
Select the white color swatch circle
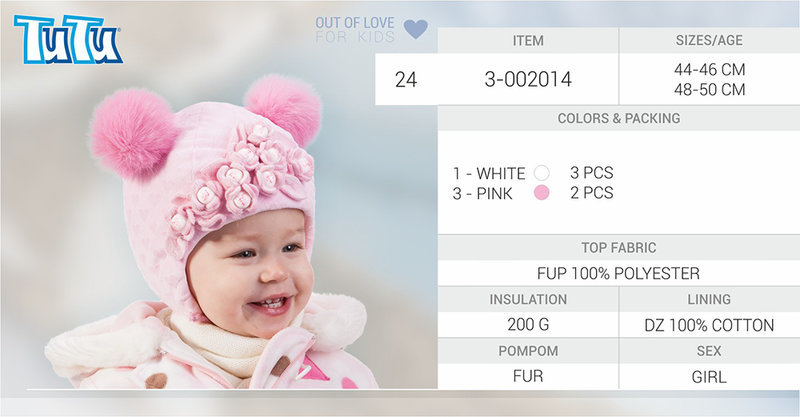(541, 173)
